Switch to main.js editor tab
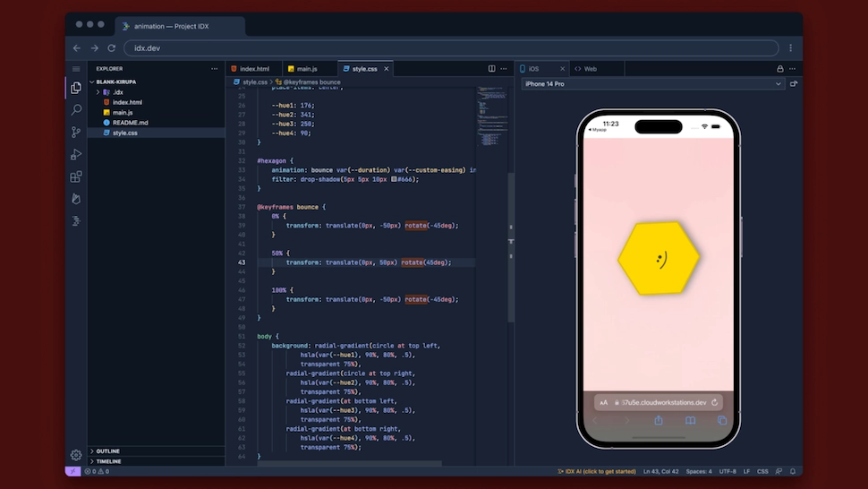This screenshot has width=868, height=489. (x=307, y=69)
